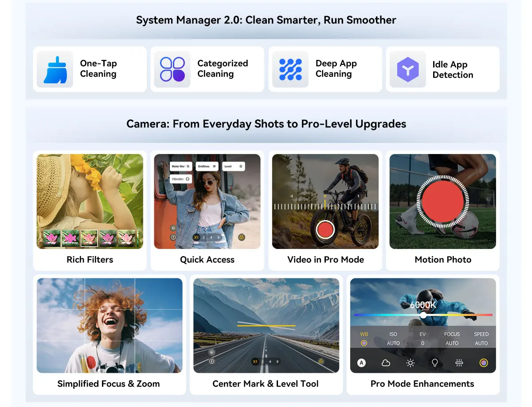Select X1 zoom in the Quick Access photo
The width and height of the screenshot is (532, 407).
tap(196, 237)
